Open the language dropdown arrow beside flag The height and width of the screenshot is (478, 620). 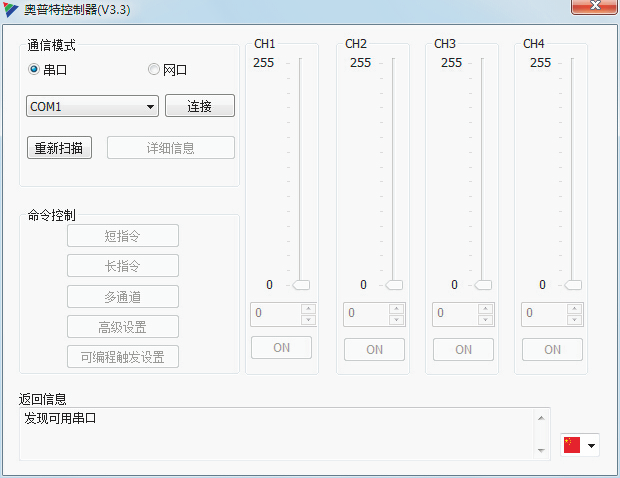coord(592,446)
